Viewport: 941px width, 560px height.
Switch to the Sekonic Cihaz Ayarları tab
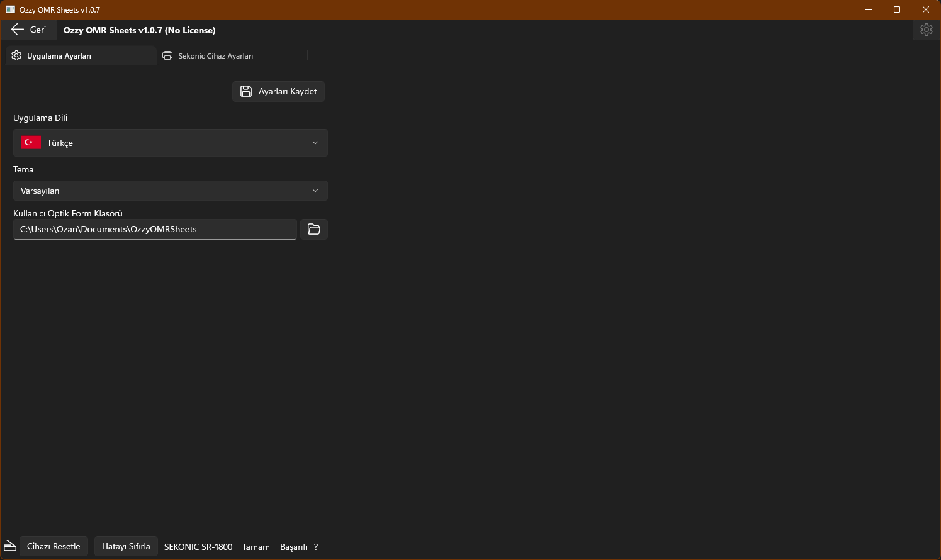[215, 56]
